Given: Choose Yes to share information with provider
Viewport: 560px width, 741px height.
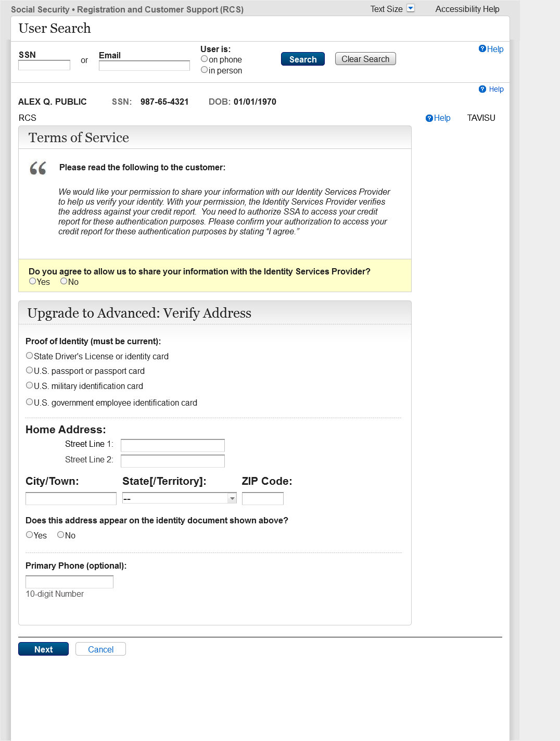Looking at the screenshot, I should tap(33, 281).
